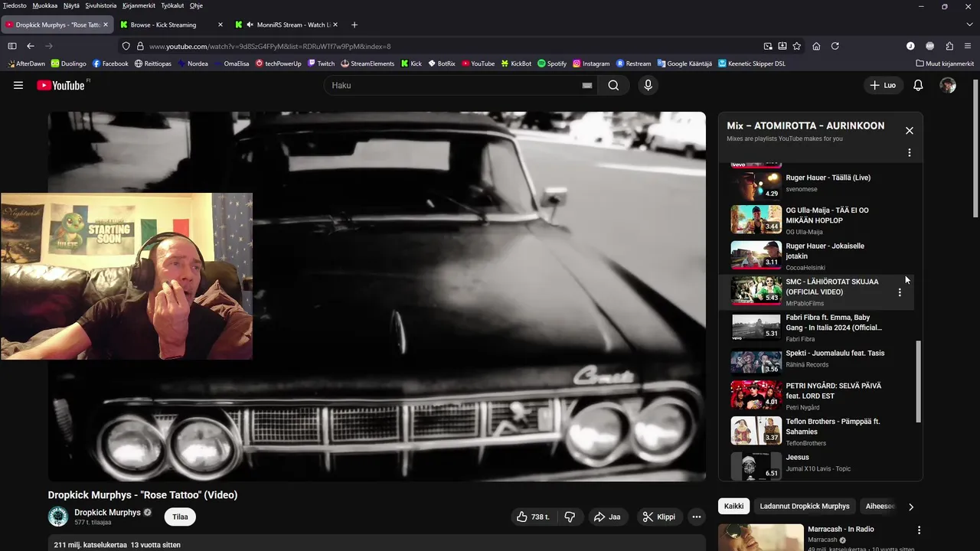Select Ladannut Dropkick Murphys chip
This screenshot has width=980, height=551.
pyautogui.click(x=804, y=506)
